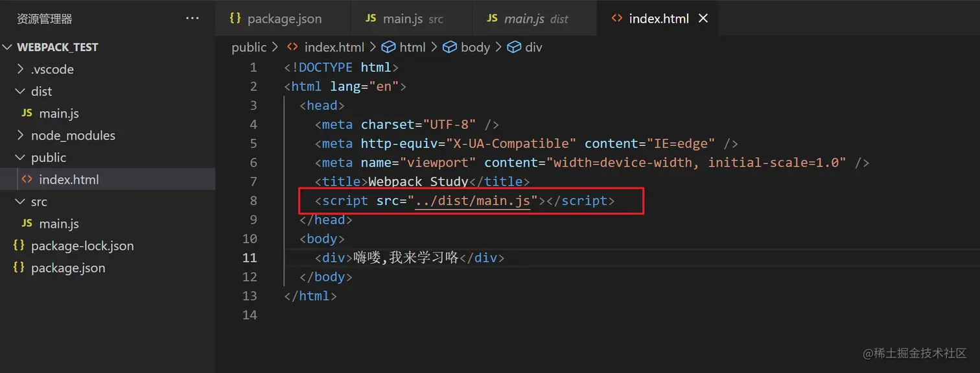
Task: Expand the .vscode folder
Action: 20,69
